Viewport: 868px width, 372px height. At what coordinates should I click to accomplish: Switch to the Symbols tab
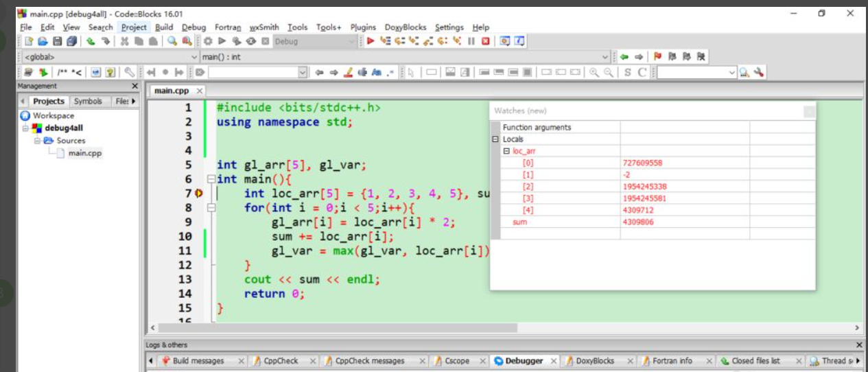pos(88,102)
